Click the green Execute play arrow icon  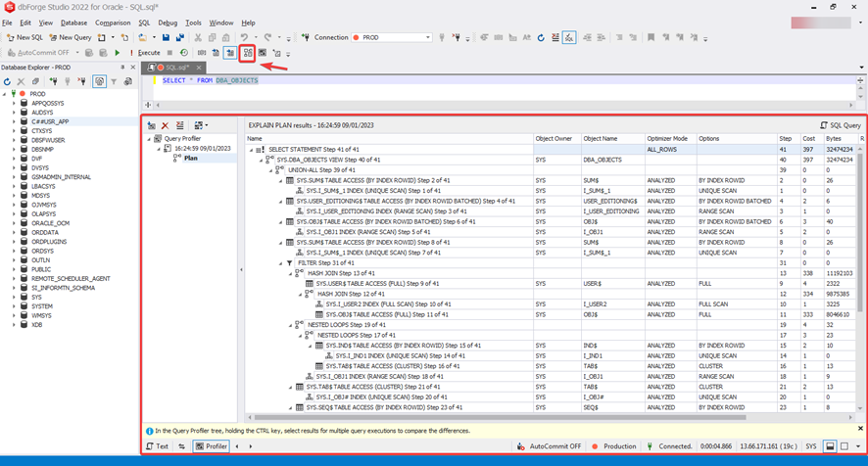click(118, 53)
